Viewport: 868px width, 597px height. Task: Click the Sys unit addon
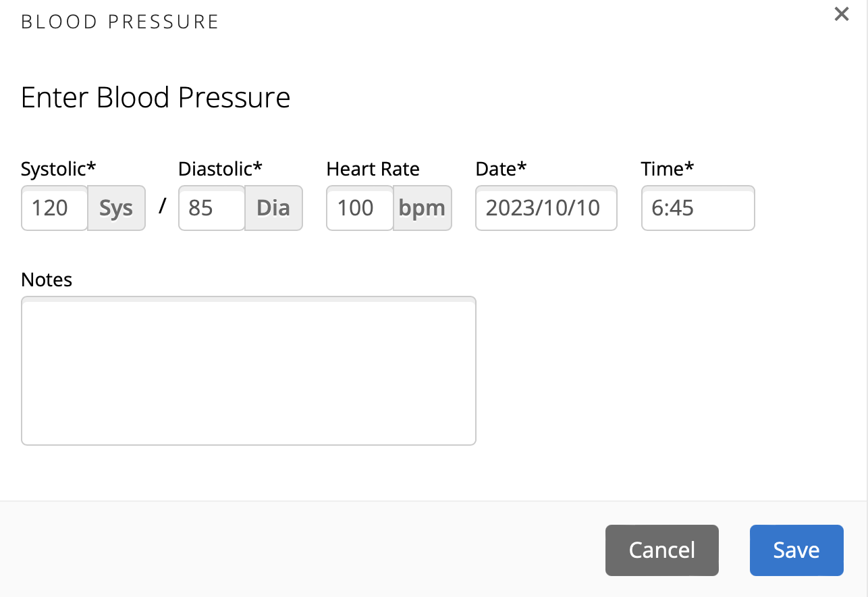click(x=116, y=208)
